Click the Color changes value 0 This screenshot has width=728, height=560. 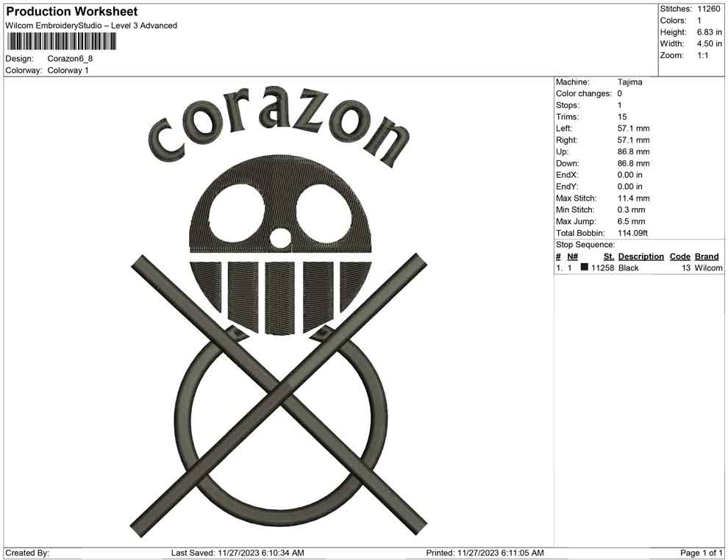[620, 94]
